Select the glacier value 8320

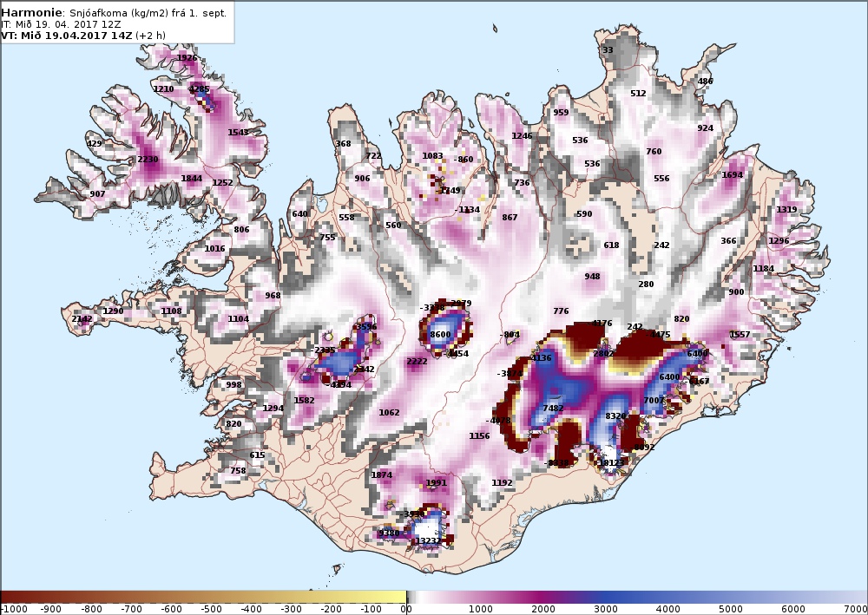615,415
